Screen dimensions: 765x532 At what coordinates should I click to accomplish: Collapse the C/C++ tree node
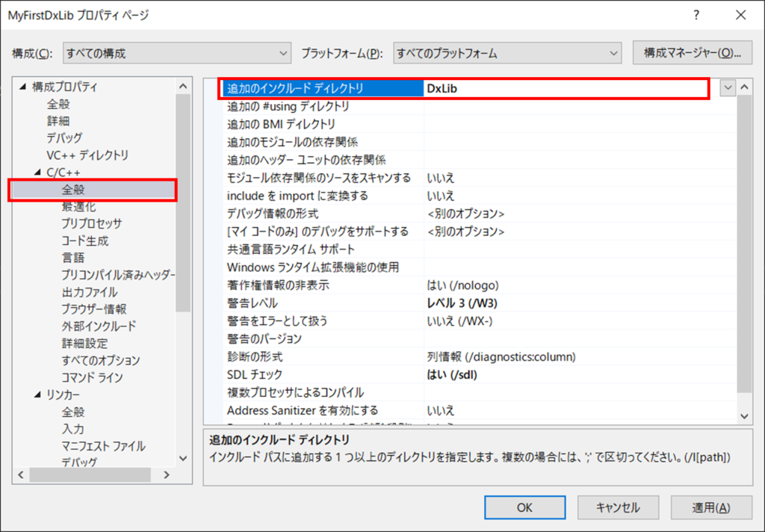click(37, 173)
